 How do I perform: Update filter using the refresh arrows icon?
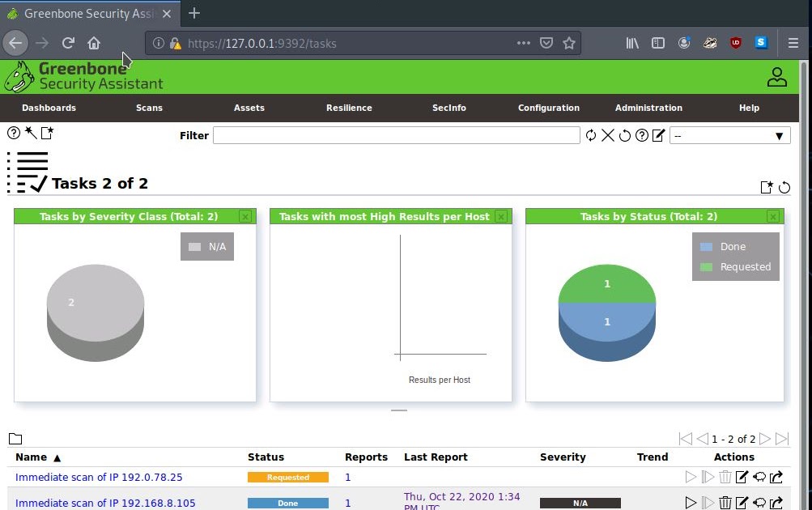pyautogui.click(x=591, y=136)
